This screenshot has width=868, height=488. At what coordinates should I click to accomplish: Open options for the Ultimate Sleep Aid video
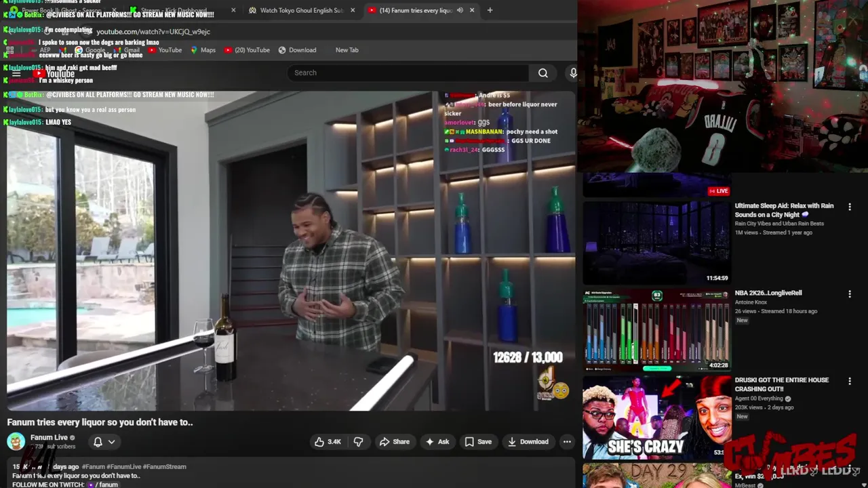pos(850,207)
